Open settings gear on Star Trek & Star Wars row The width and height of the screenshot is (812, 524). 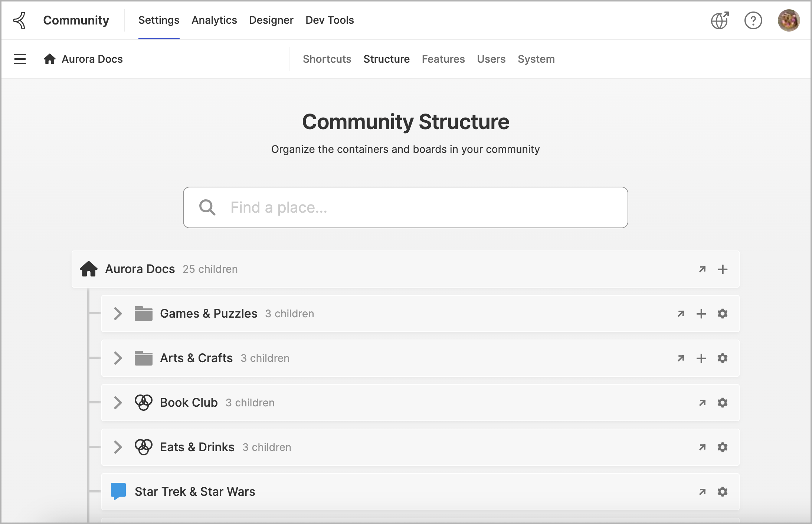[723, 491]
